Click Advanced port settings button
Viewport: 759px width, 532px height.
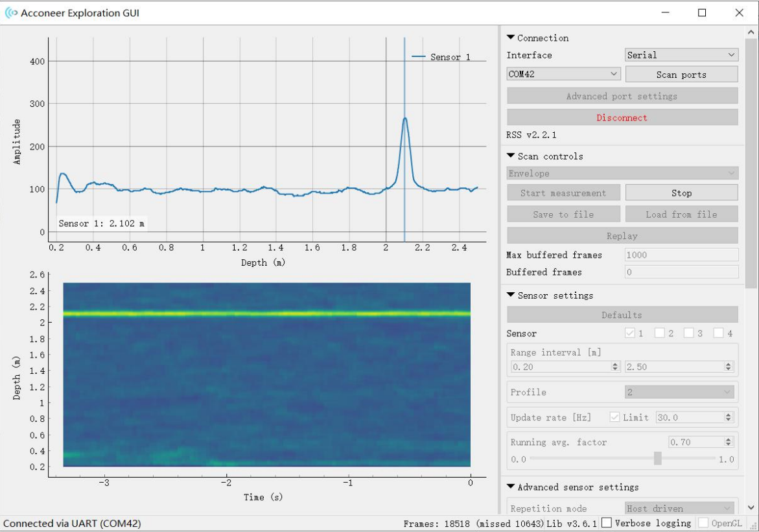[x=622, y=96]
